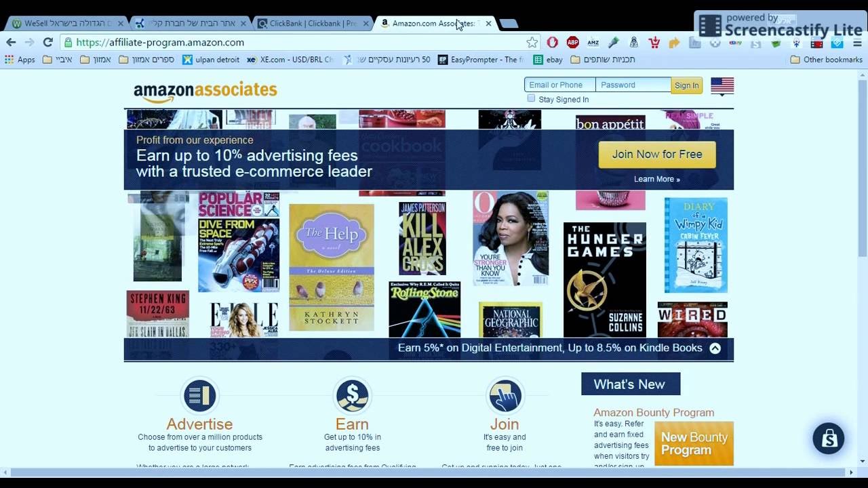Image resolution: width=868 pixels, height=488 pixels.
Task: Click the Diary of a Wimpy Kid cover
Action: coord(696,245)
